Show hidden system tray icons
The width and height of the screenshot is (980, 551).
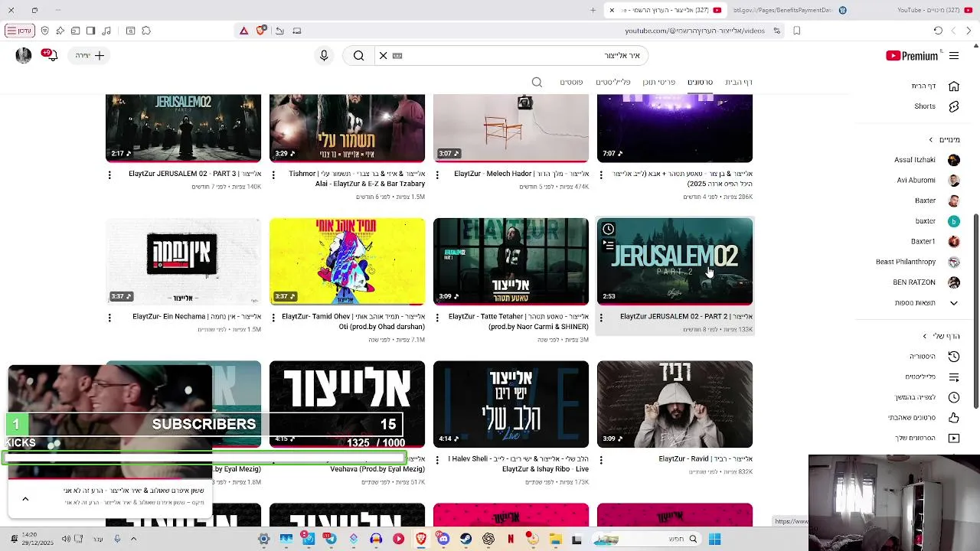click(x=133, y=540)
